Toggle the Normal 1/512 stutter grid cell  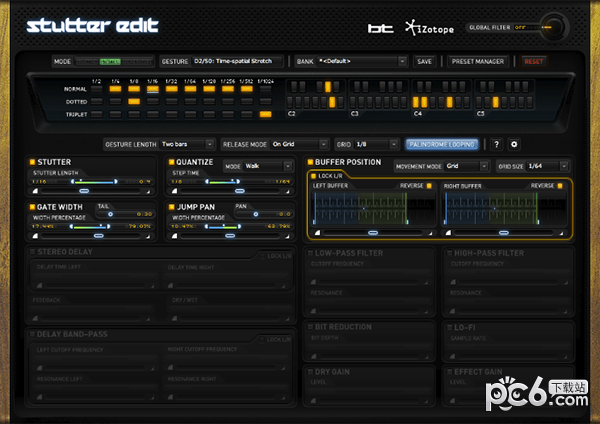coord(246,89)
